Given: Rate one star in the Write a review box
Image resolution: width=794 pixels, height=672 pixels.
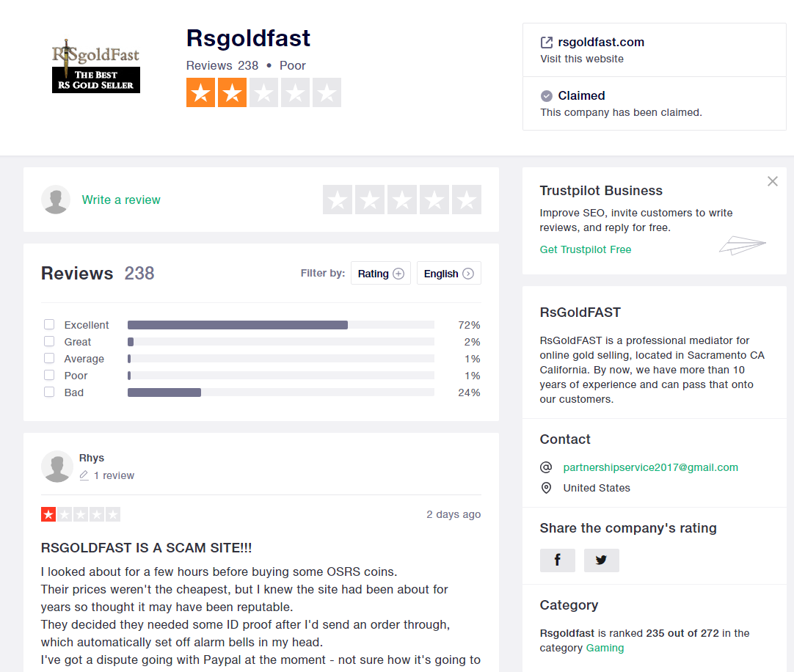Looking at the screenshot, I should 338,200.
